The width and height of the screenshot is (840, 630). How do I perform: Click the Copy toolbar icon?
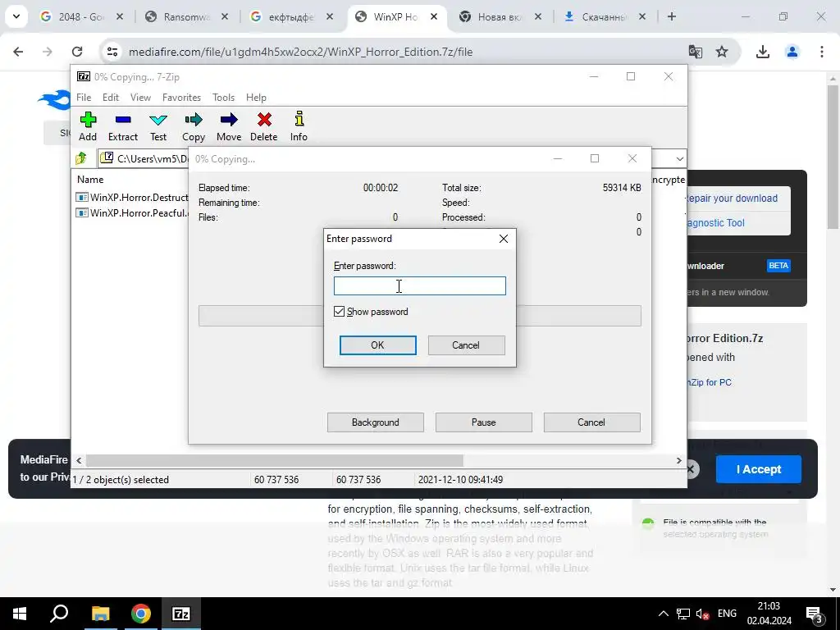coord(194,126)
